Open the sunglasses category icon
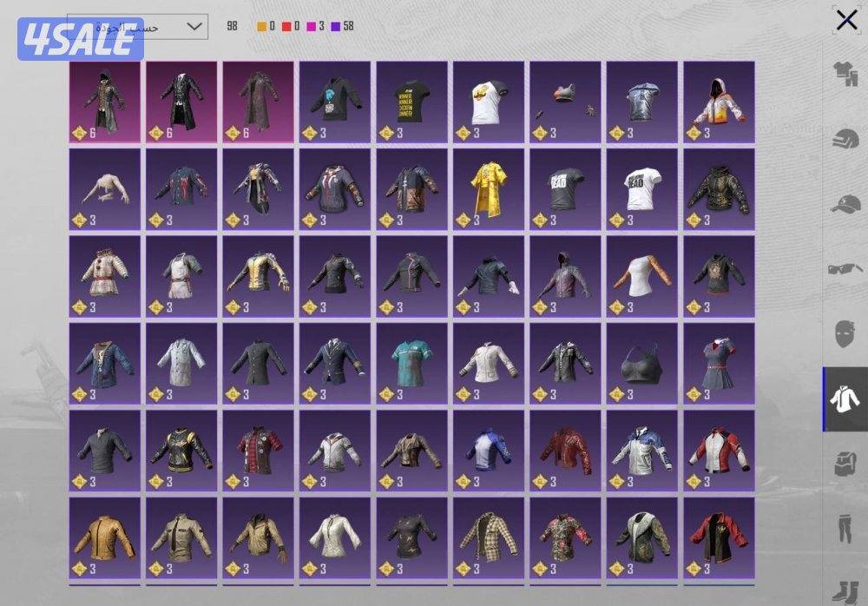Viewport: 868px width, 606px height. click(x=845, y=269)
